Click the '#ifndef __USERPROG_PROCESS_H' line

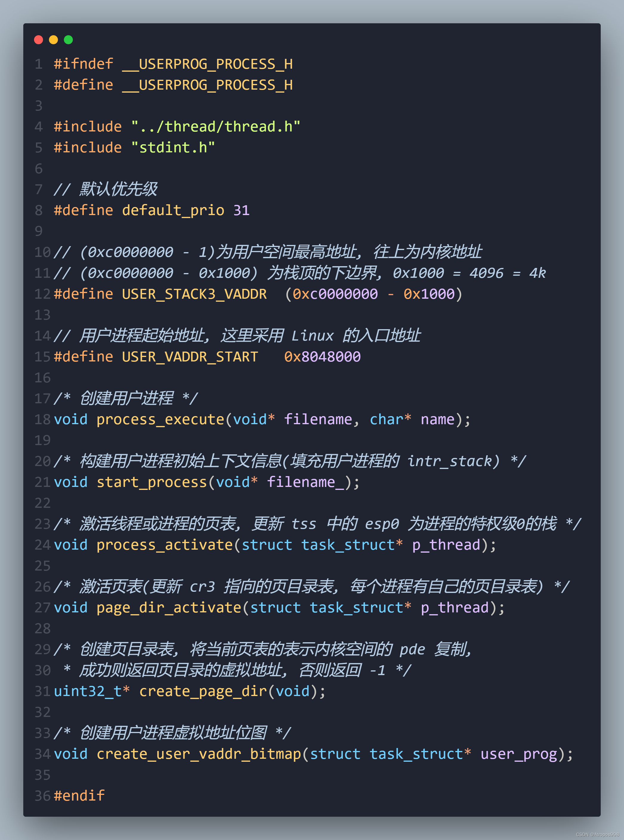tap(173, 64)
